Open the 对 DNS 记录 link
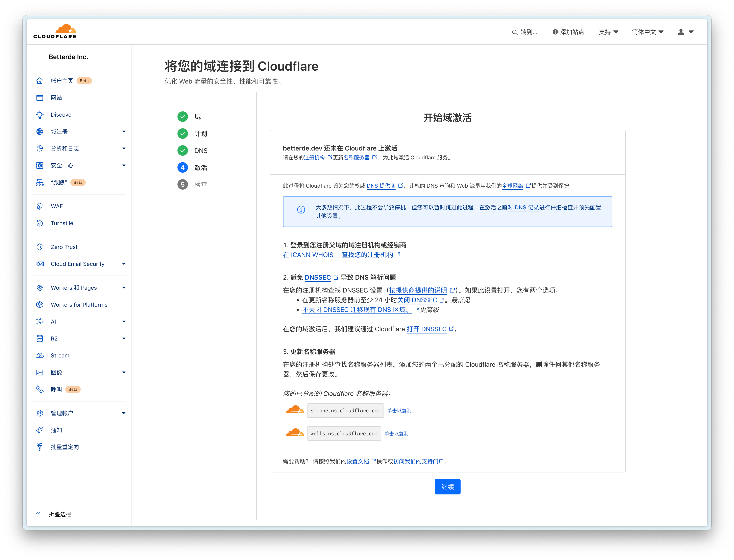This screenshot has width=734, height=560. coord(523,207)
